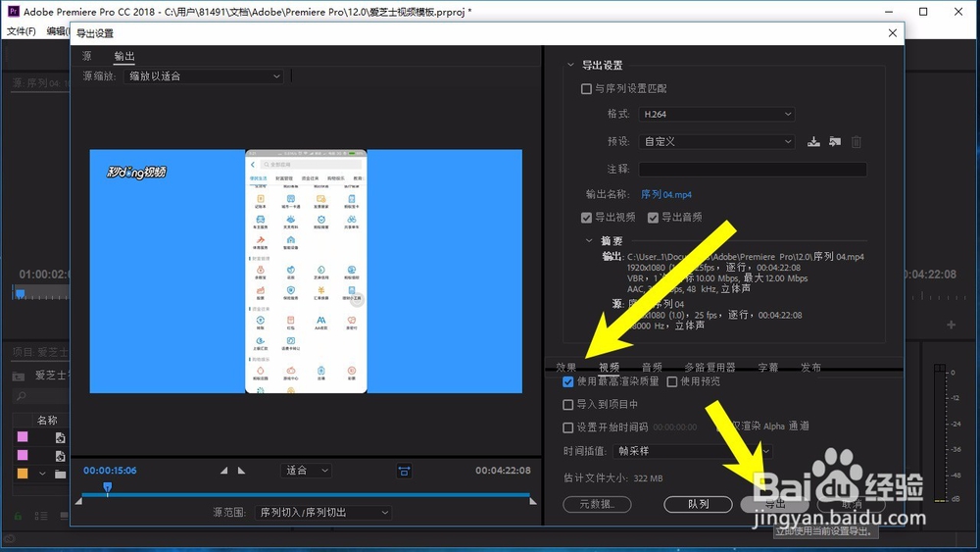The height and width of the screenshot is (552, 980).
Task: Click the output name link 序列 04.mp4
Action: pos(666,194)
